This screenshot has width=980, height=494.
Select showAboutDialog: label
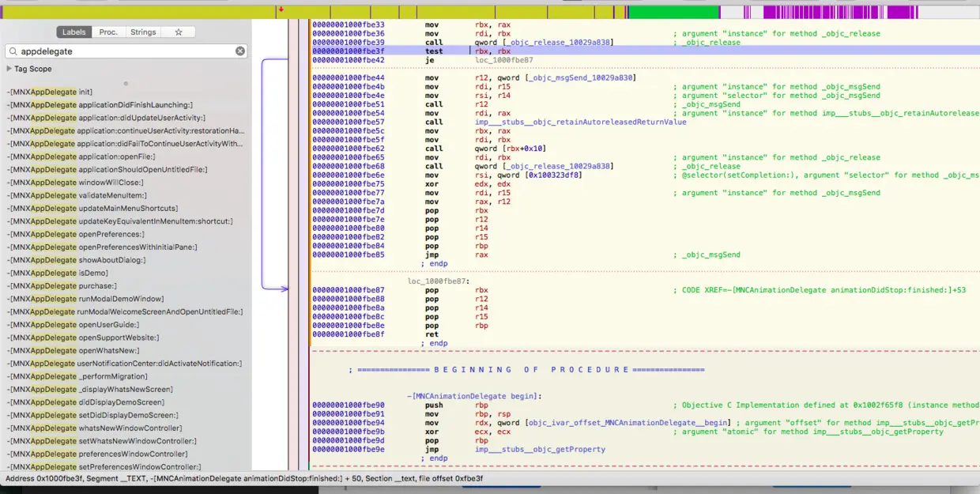click(x=77, y=260)
